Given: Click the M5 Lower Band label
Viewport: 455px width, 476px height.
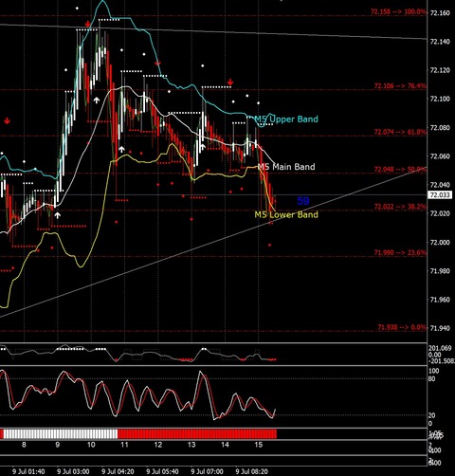Looking at the screenshot, I should (x=286, y=214).
